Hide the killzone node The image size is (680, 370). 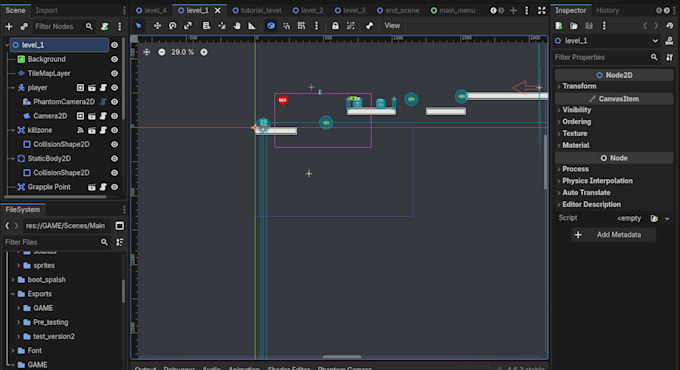[x=114, y=130]
